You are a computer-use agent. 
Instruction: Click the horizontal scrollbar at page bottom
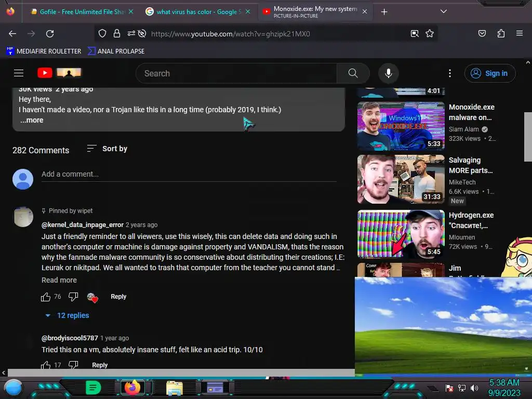click(181, 373)
